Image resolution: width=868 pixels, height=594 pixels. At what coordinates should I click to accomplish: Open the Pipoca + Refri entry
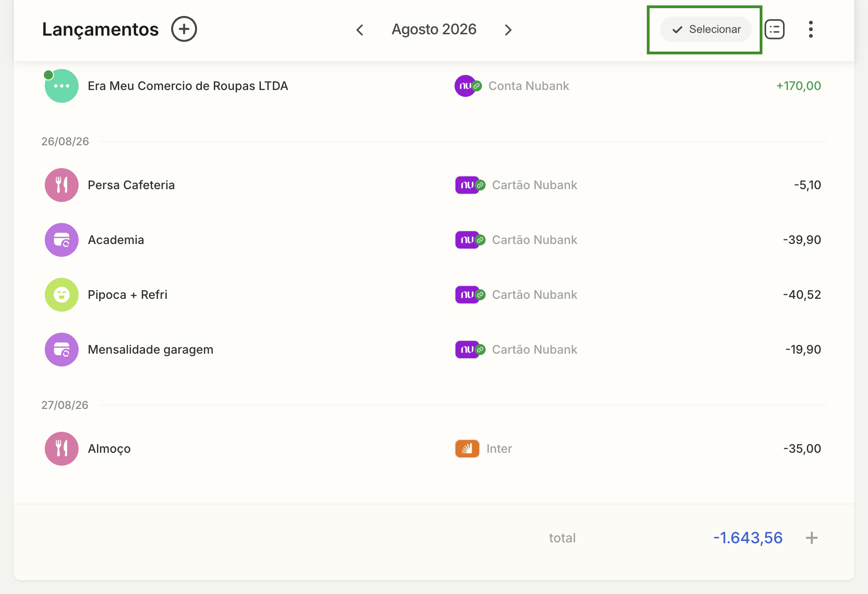click(127, 295)
